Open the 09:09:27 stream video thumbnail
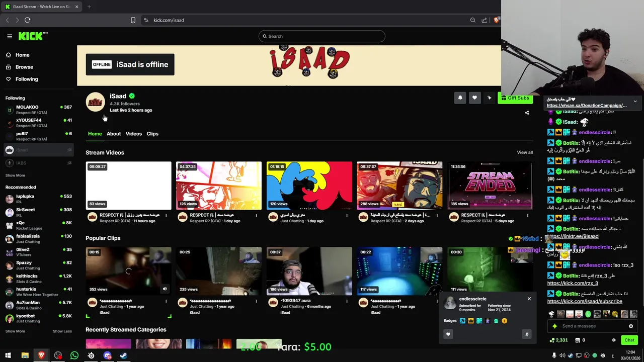Image resolution: width=644 pixels, height=362 pixels. [x=128, y=186]
